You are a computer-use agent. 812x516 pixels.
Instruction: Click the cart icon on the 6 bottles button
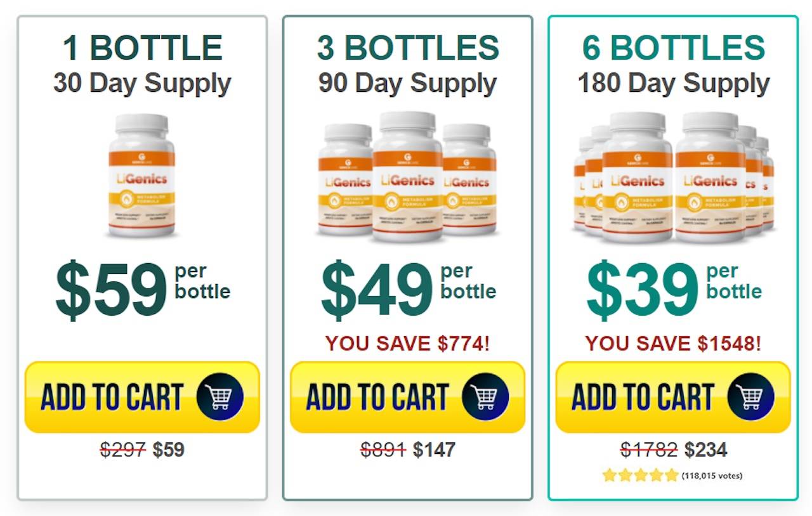(x=751, y=397)
